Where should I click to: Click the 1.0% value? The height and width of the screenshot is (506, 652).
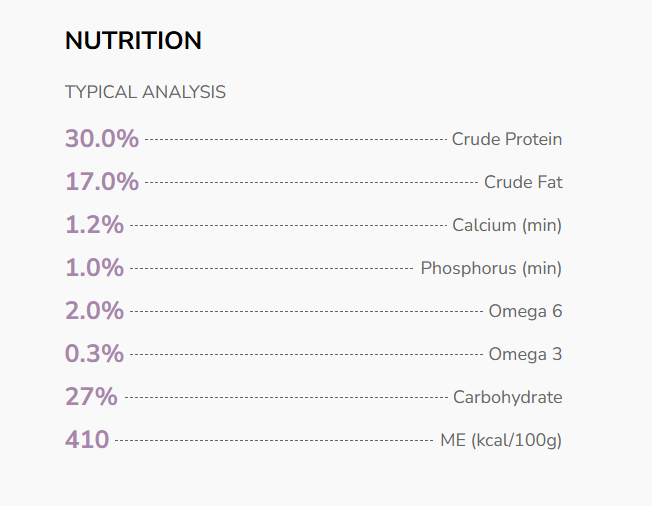[94, 268]
